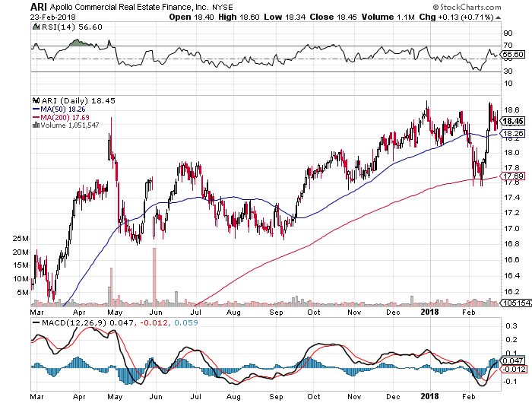Click the Chg +0.13 (+0.71%) value

(x=456, y=17)
